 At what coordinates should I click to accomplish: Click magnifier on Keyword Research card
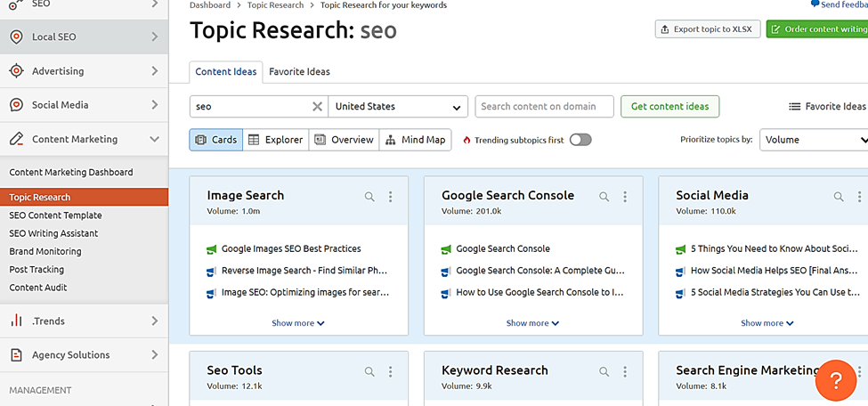(x=604, y=371)
